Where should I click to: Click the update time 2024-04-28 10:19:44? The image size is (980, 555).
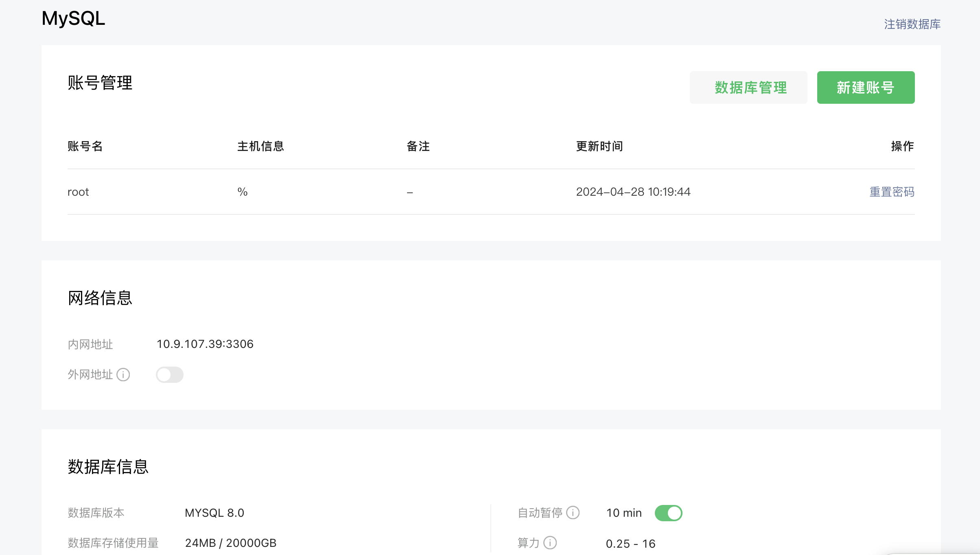point(633,192)
